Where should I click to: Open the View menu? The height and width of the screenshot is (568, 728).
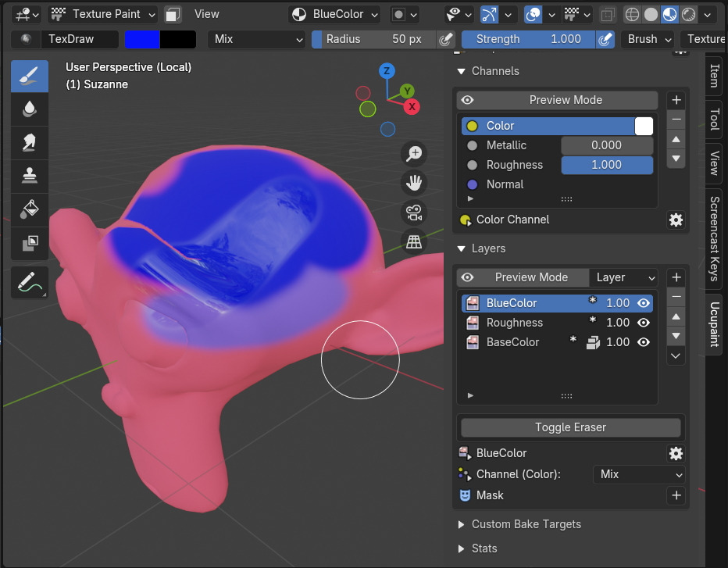tap(207, 14)
